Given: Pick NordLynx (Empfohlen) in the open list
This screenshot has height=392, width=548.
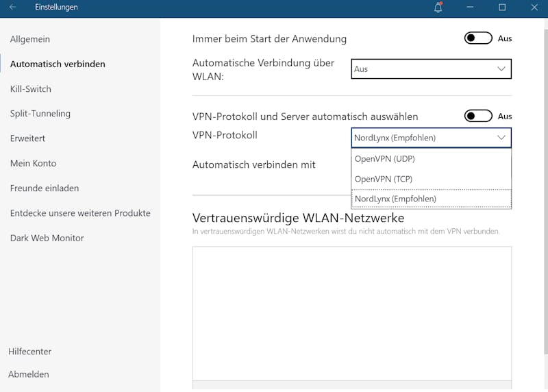Looking at the screenshot, I should pyautogui.click(x=432, y=199).
